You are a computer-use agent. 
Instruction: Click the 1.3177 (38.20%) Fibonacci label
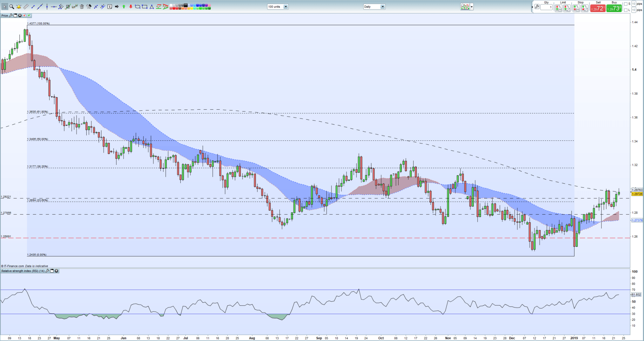pyautogui.click(x=37, y=166)
